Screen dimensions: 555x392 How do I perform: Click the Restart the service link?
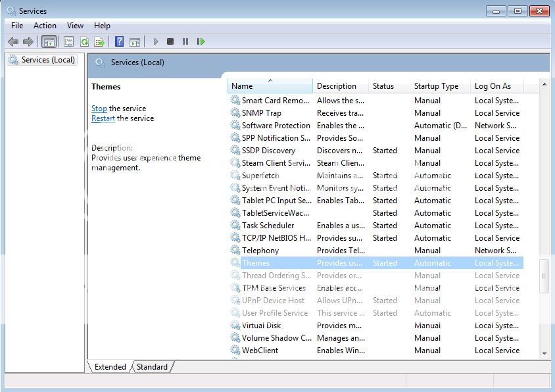tap(103, 118)
